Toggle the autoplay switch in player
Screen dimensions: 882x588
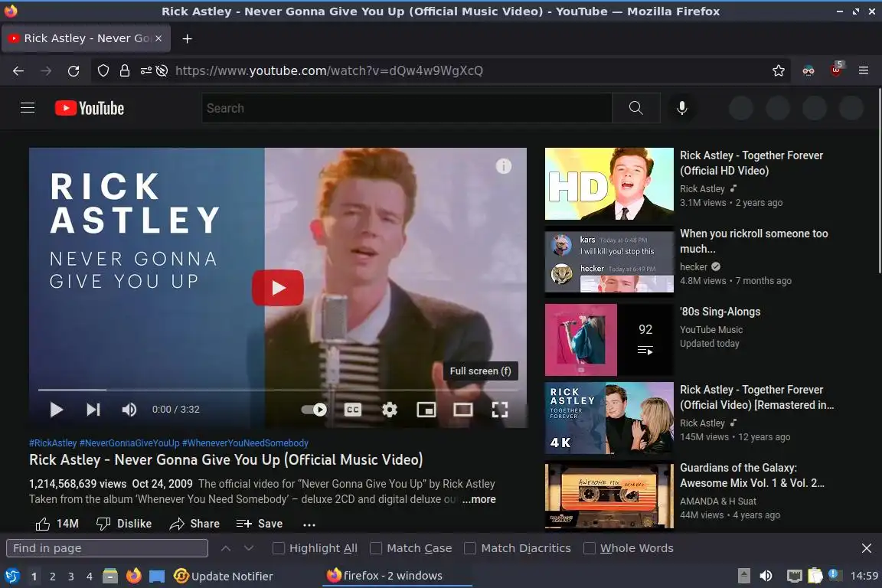coord(314,410)
